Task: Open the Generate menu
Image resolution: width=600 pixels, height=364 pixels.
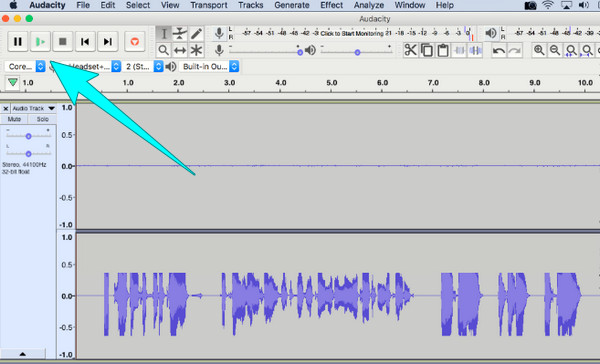Action: pos(292,5)
